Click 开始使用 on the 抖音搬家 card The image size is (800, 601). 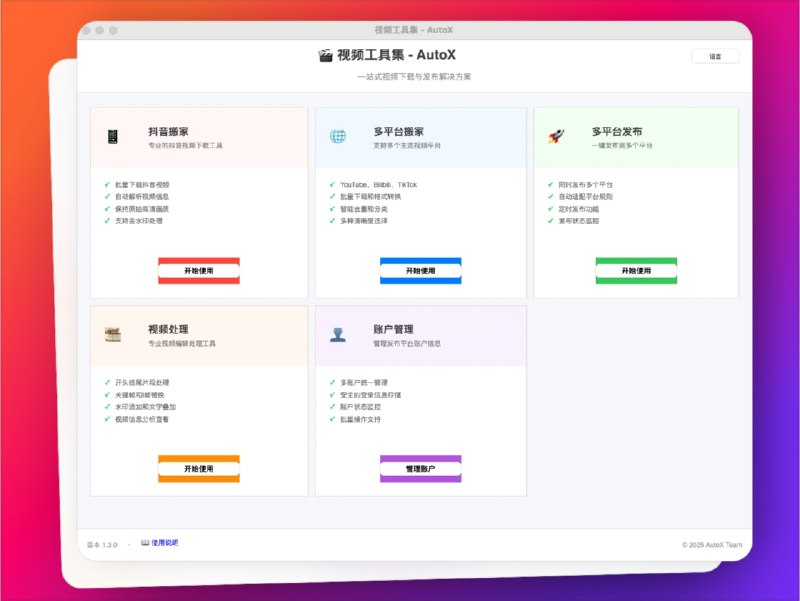(x=197, y=271)
